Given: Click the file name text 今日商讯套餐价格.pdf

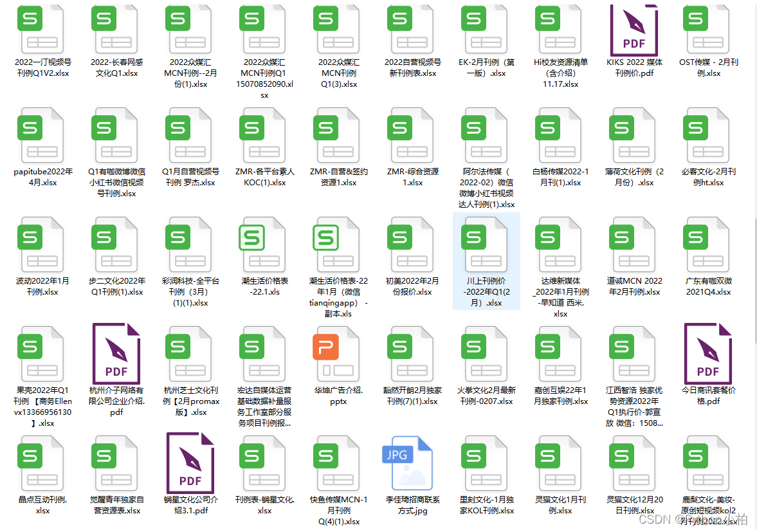Looking at the screenshot, I should tap(708, 396).
